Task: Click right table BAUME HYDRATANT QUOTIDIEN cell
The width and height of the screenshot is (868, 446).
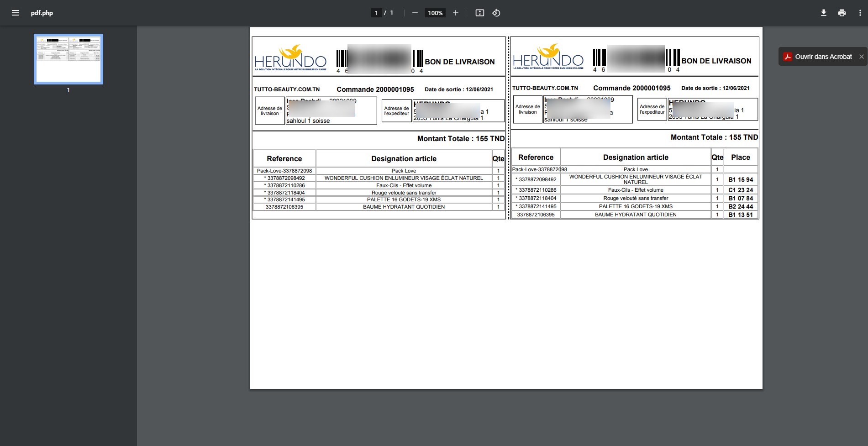Action: click(636, 215)
